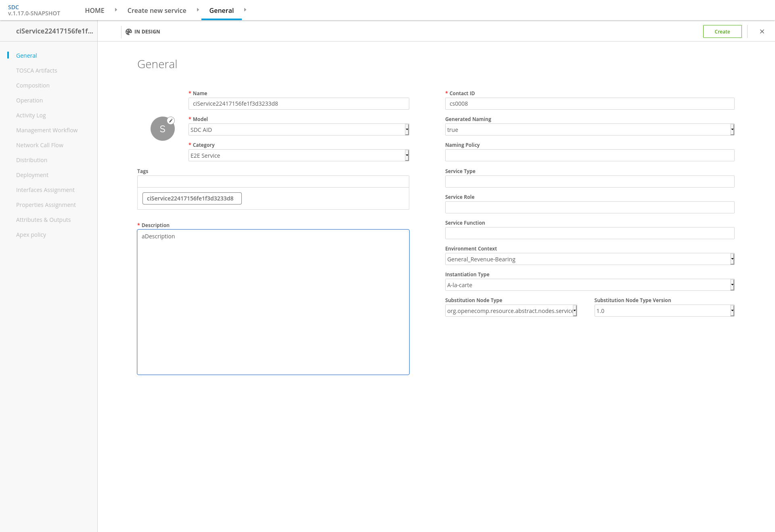Click the ciService22417156fe1f3d3233d8 tag chip
Screen dimensions: 775x532
point(192,198)
